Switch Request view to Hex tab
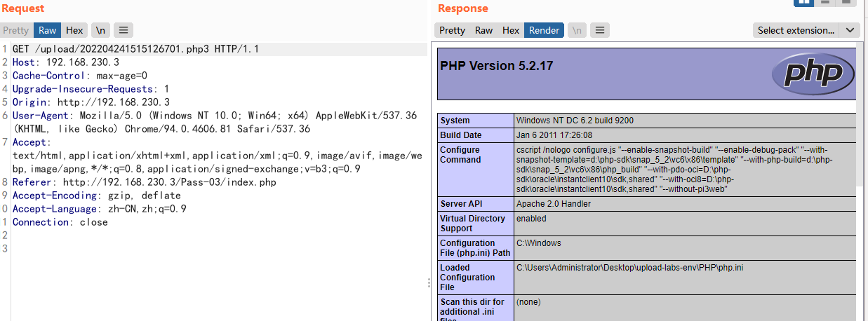This screenshot has width=868, height=321. (74, 30)
